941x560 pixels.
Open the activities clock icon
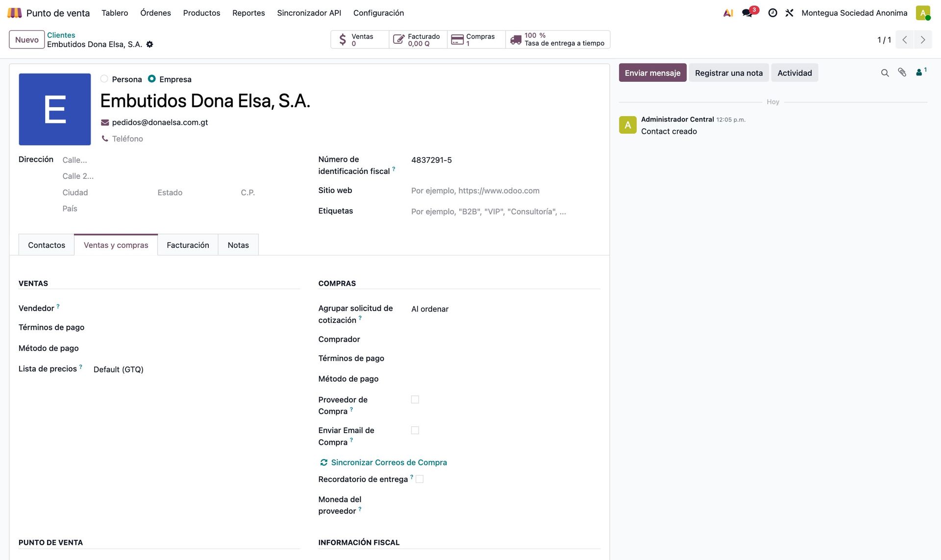pos(772,13)
